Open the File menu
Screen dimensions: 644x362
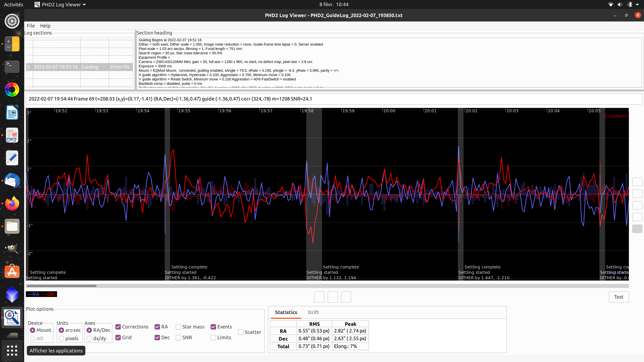[31, 26]
